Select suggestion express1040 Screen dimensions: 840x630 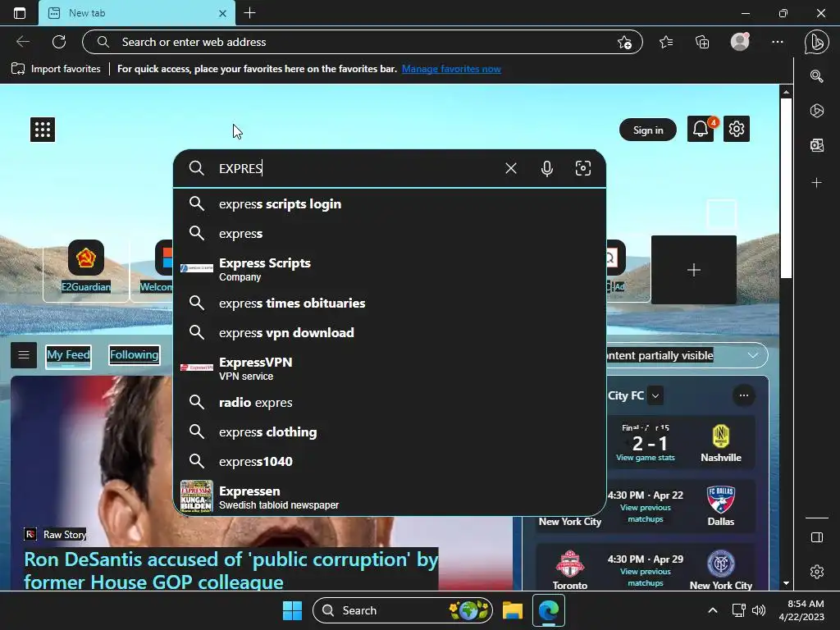tap(390, 461)
